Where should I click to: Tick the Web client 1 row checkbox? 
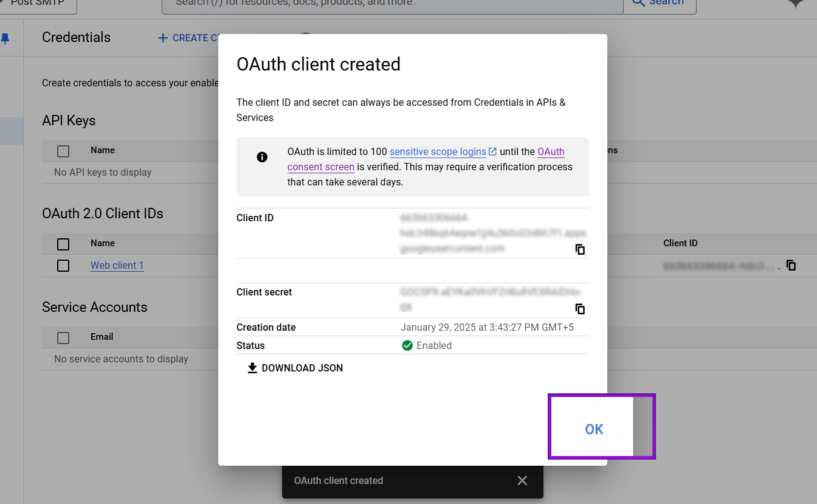pyautogui.click(x=63, y=266)
